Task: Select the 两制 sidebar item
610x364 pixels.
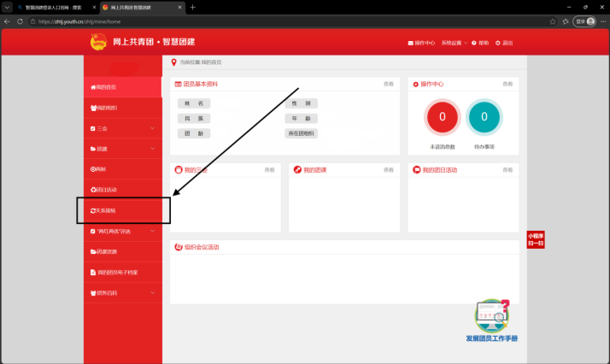Action: click(x=122, y=169)
